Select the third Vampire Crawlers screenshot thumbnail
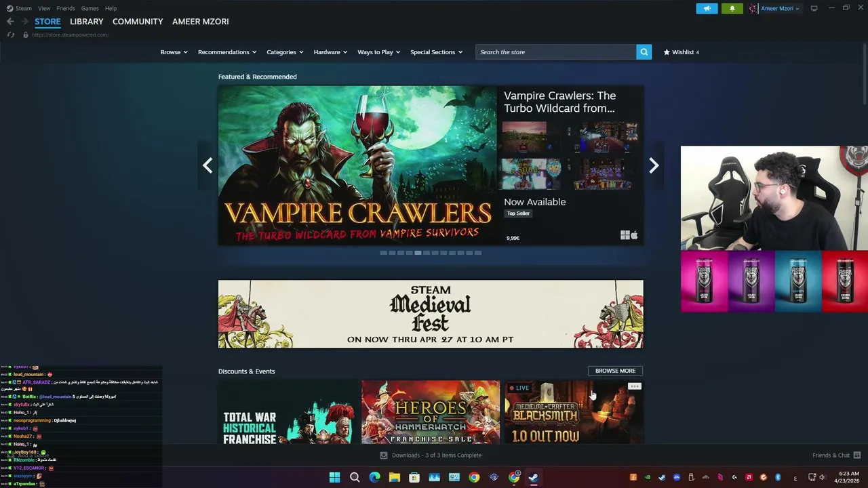 click(531, 174)
